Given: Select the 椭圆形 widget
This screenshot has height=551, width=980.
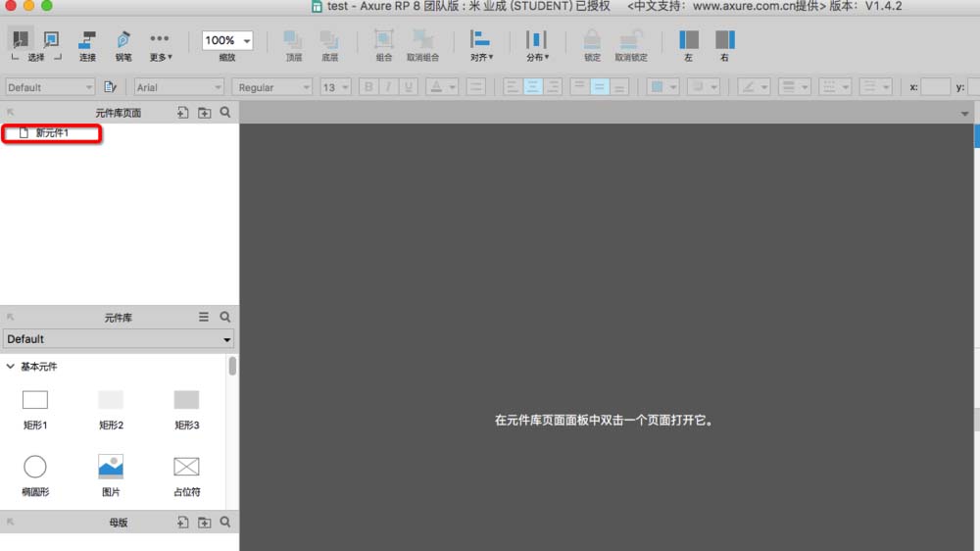Looking at the screenshot, I should click(35, 476).
